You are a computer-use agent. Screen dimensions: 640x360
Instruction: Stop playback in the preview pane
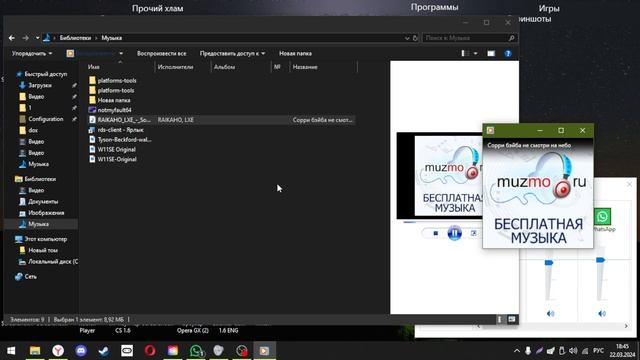pyautogui.click(x=436, y=233)
